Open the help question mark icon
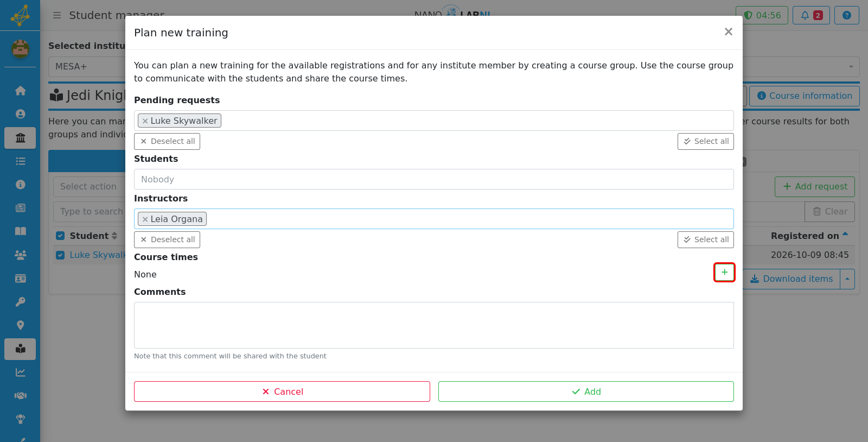The height and width of the screenshot is (442, 868). pyautogui.click(x=846, y=15)
